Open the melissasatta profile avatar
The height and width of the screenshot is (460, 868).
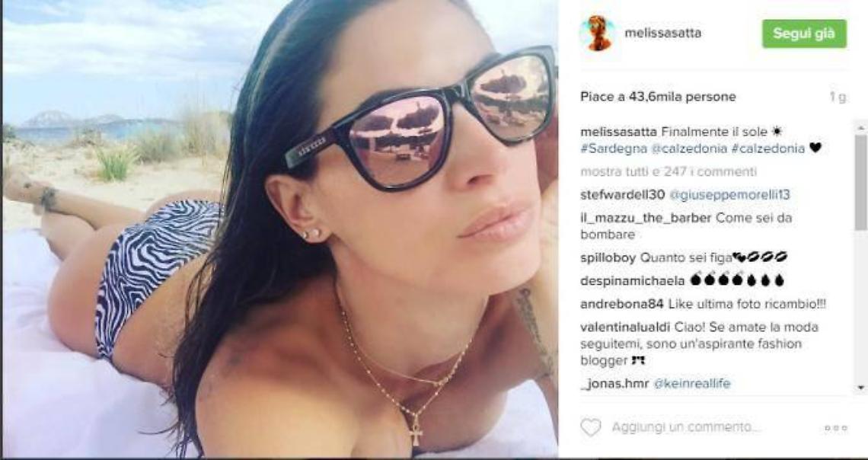597,34
